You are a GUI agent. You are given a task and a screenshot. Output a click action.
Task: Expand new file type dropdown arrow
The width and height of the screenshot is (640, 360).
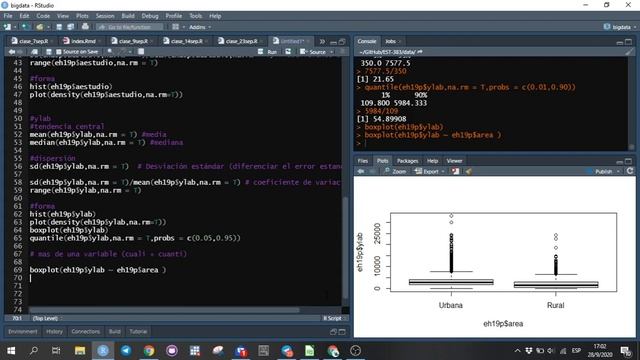click(15, 27)
